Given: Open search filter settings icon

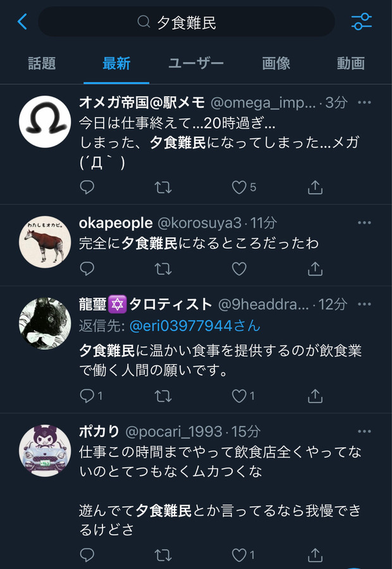Looking at the screenshot, I should pos(361,22).
